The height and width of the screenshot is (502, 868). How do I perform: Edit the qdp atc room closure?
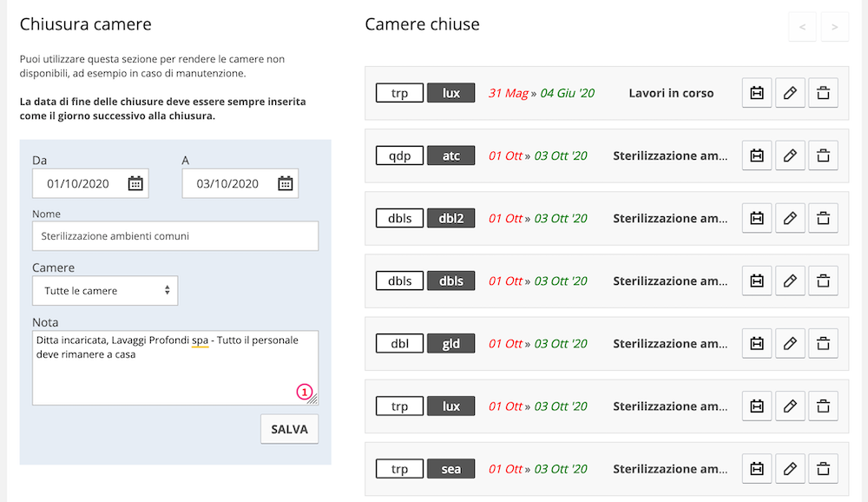tap(790, 155)
